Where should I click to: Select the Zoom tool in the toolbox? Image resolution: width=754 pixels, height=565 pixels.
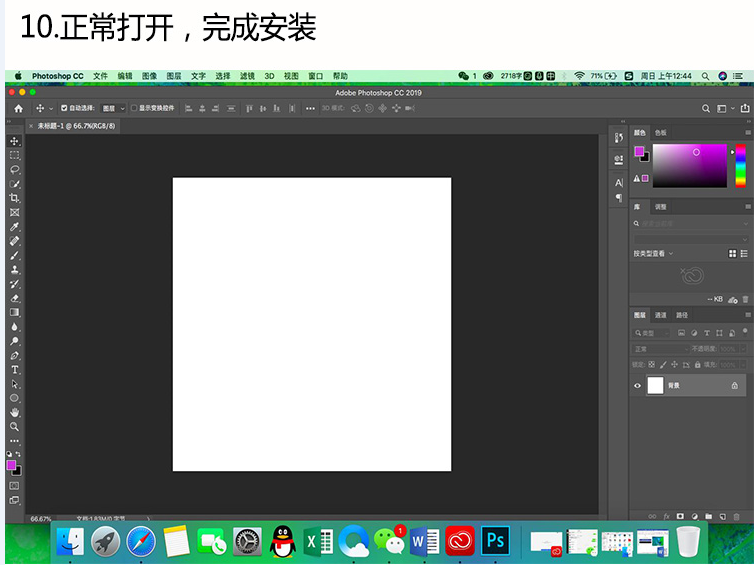point(14,427)
